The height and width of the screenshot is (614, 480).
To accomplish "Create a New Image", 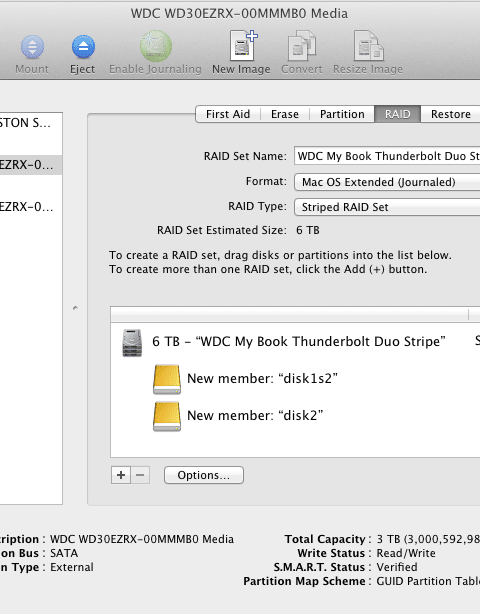I will pyautogui.click(x=243, y=46).
